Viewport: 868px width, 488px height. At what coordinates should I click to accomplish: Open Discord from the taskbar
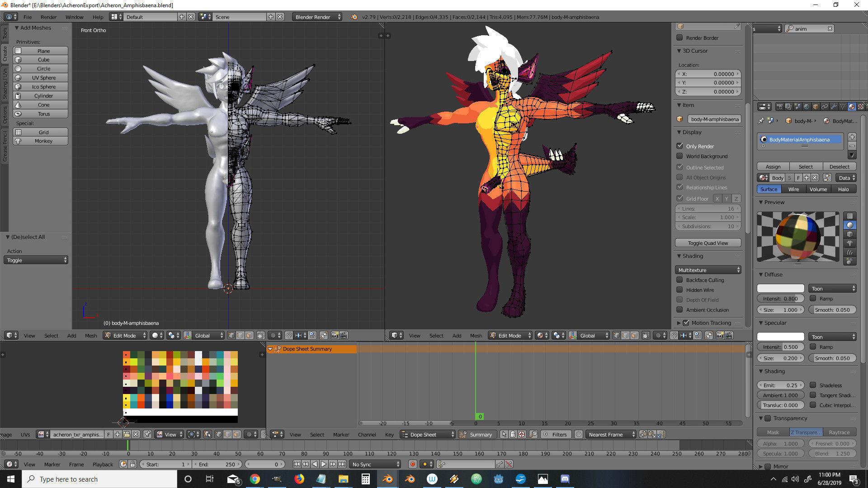[565, 479]
